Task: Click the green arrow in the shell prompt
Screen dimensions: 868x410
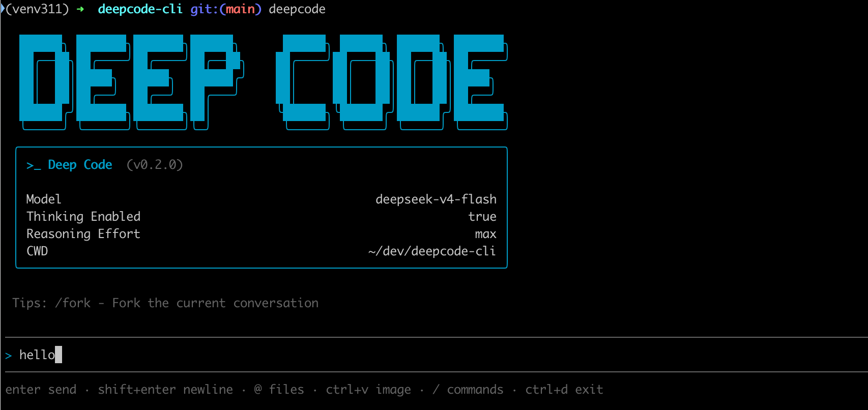Action: click(x=80, y=9)
